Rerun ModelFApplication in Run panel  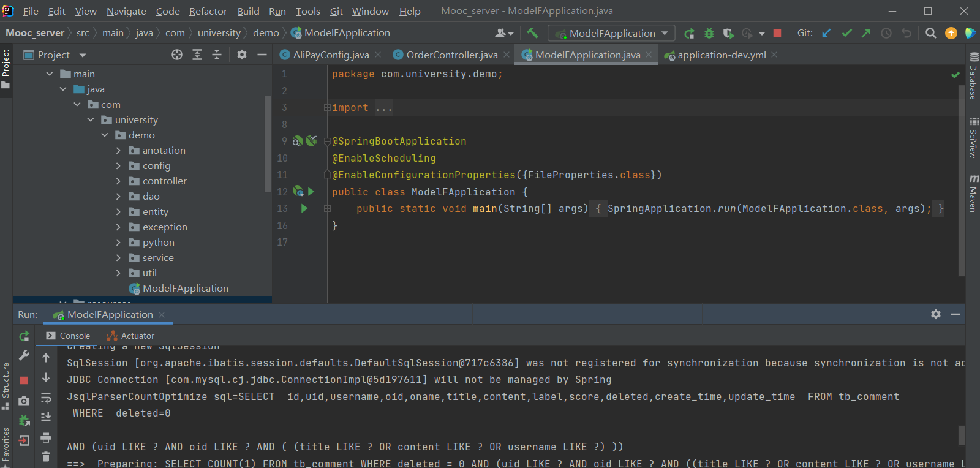pyautogui.click(x=24, y=336)
